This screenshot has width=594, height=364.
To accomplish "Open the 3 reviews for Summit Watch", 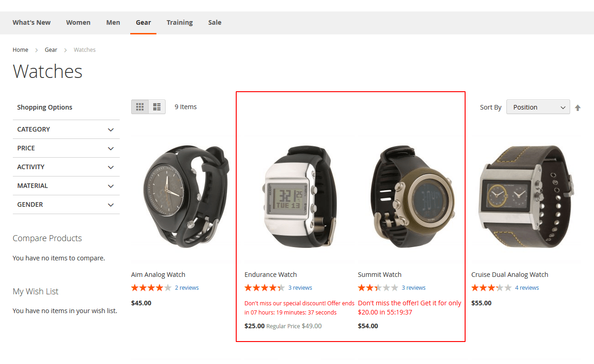I will (x=413, y=287).
